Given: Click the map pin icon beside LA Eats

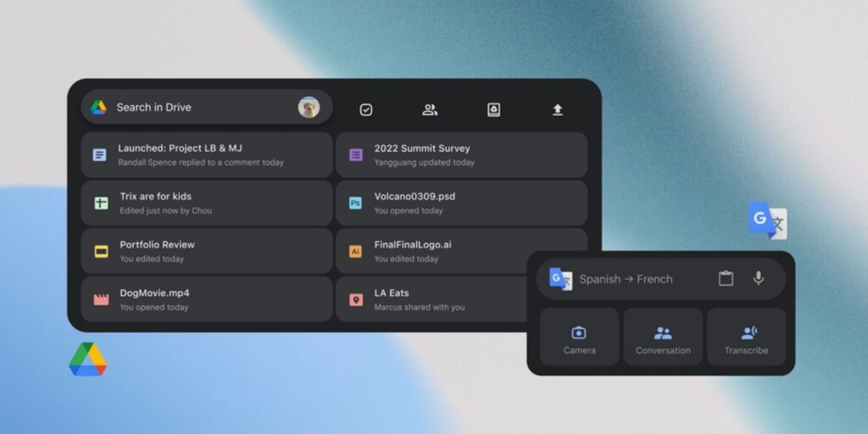Looking at the screenshot, I should [356, 299].
